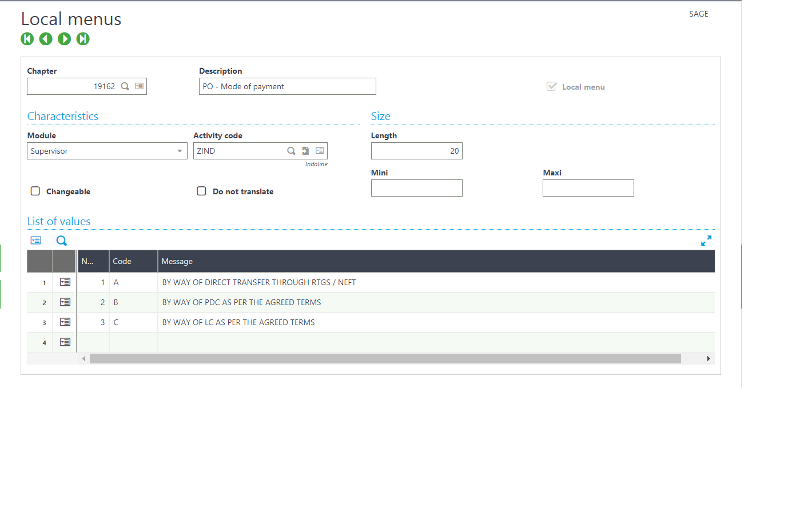Go to the previous record with the green arrow
Viewport: 812px width, 528px height.
point(46,39)
